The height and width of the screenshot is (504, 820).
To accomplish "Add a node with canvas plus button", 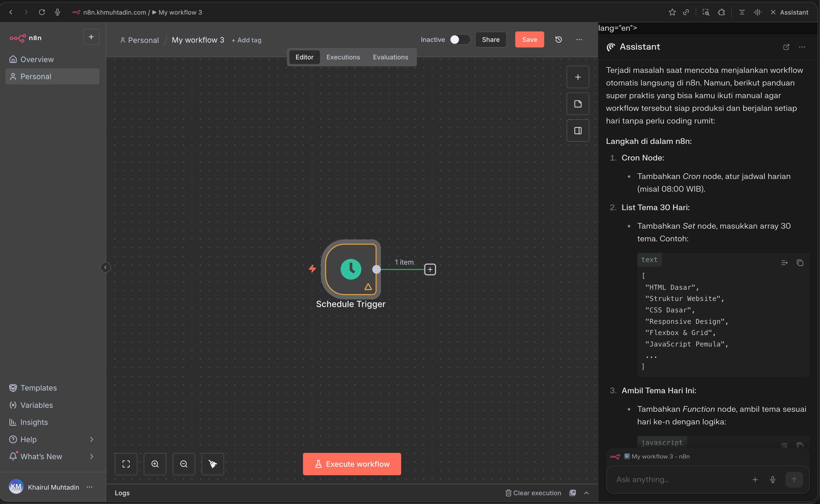I will point(578,77).
